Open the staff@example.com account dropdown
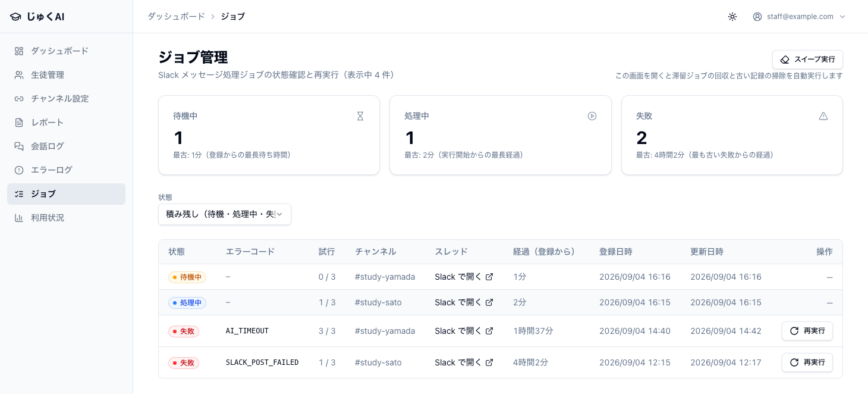868x394 pixels. tap(799, 17)
